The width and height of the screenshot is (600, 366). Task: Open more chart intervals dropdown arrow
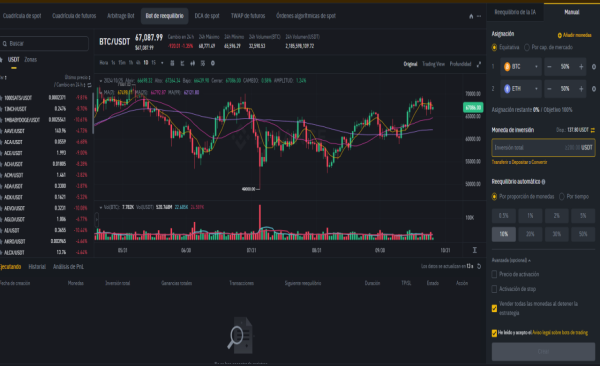tap(162, 63)
